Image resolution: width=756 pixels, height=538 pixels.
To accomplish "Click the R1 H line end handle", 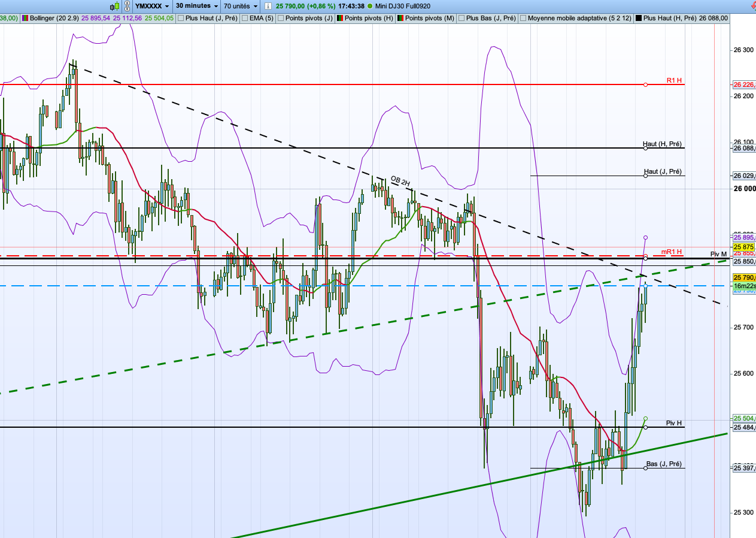I will [x=645, y=84].
